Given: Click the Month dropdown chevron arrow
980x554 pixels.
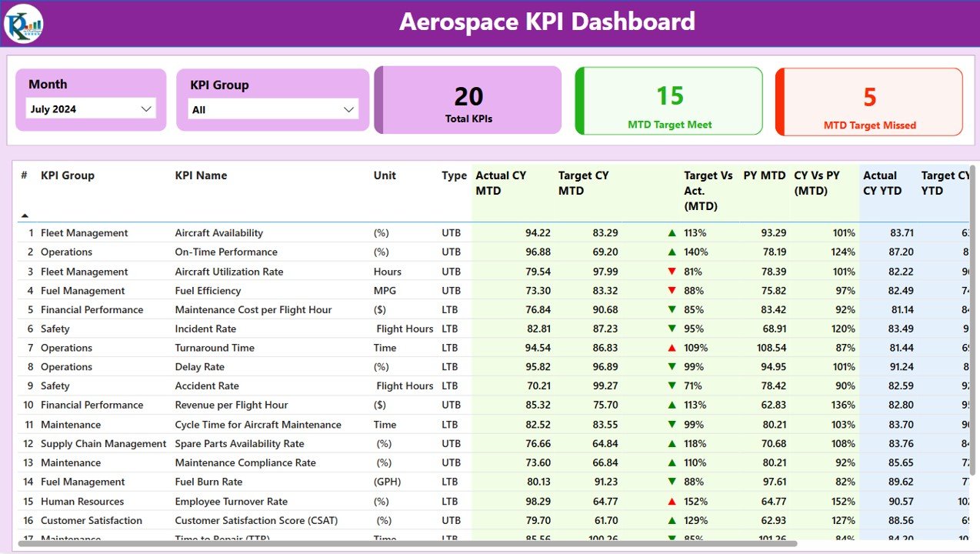Looking at the screenshot, I should pyautogui.click(x=146, y=109).
